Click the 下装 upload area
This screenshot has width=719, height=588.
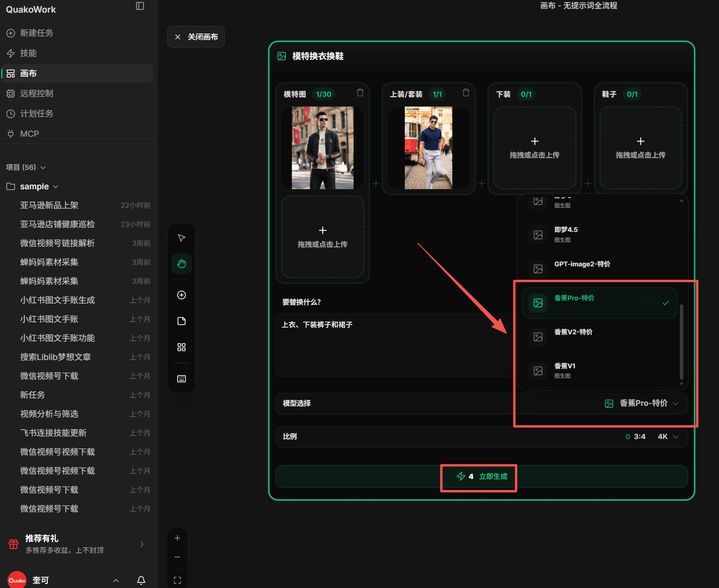point(535,148)
